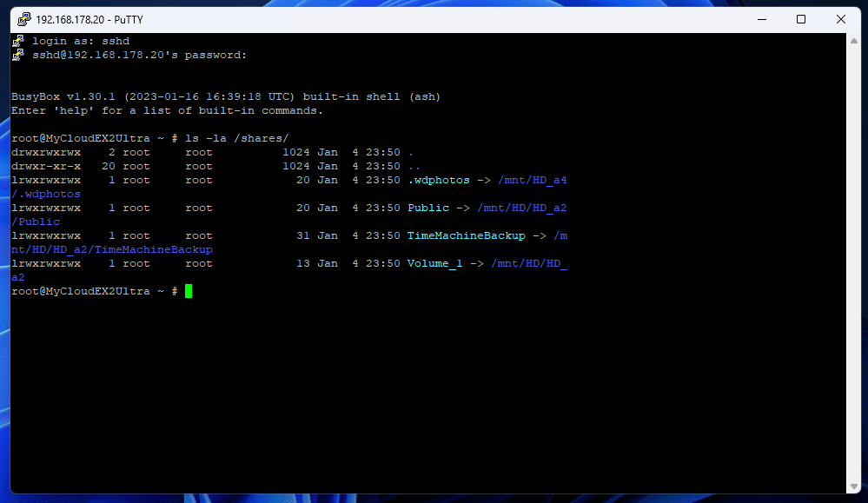The image size is (868, 503).
Task: Click the wrapped '/Public' path text
Action: coord(36,222)
